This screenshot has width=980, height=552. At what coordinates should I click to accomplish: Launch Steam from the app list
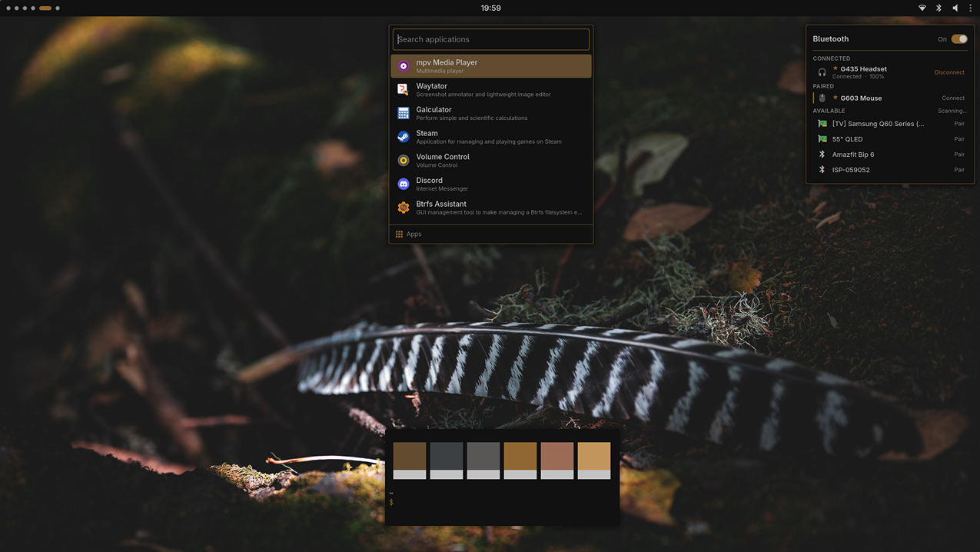point(490,137)
